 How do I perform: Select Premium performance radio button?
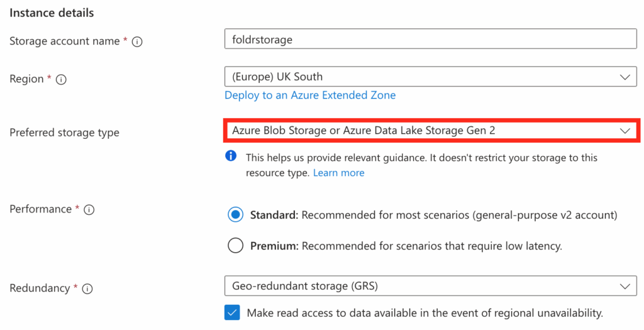tap(236, 246)
